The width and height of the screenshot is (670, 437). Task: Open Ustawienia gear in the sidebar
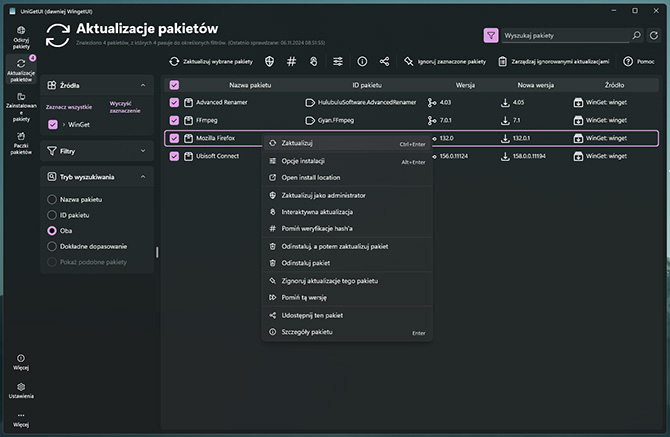21,390
